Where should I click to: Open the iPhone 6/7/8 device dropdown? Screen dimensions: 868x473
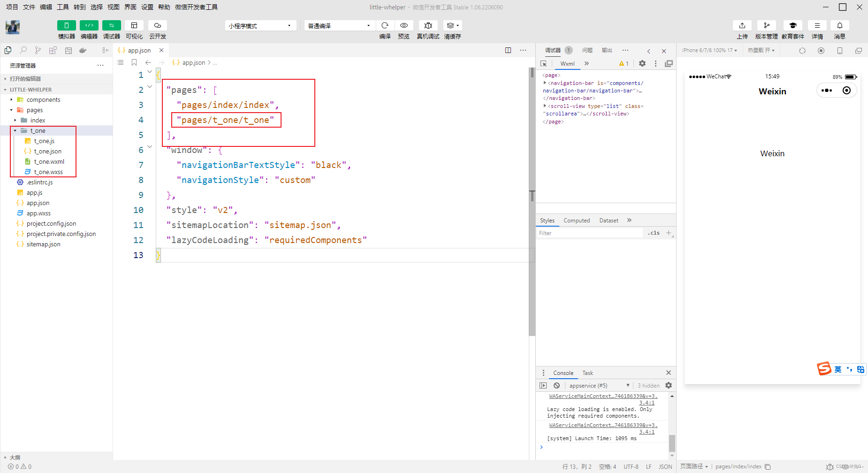709,50
